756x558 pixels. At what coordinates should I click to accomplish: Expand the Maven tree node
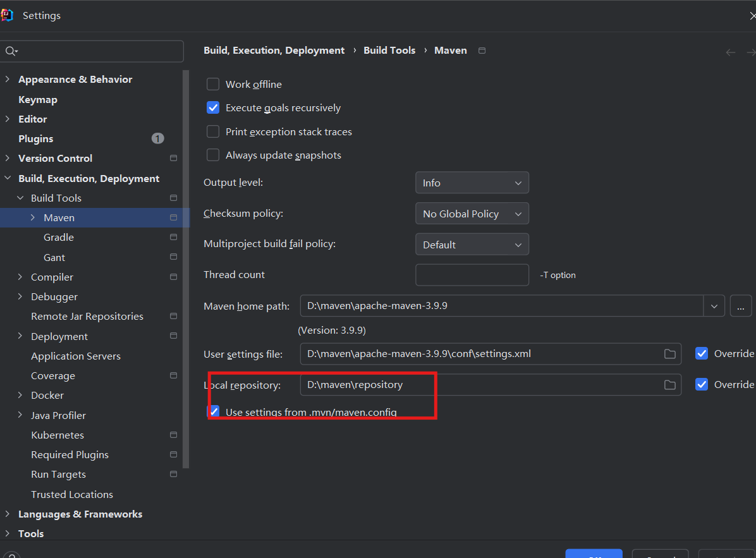coord(32,217)
